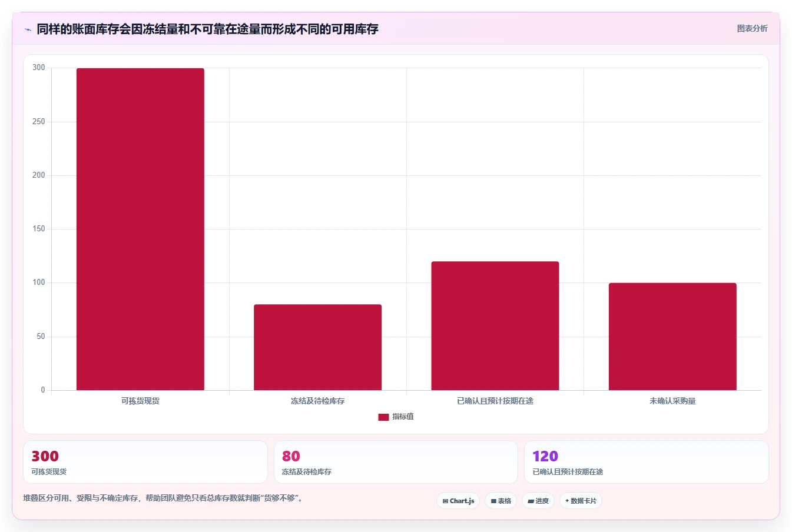Click the x-axis label 已确认且预计按期在途

click(495, 401)
